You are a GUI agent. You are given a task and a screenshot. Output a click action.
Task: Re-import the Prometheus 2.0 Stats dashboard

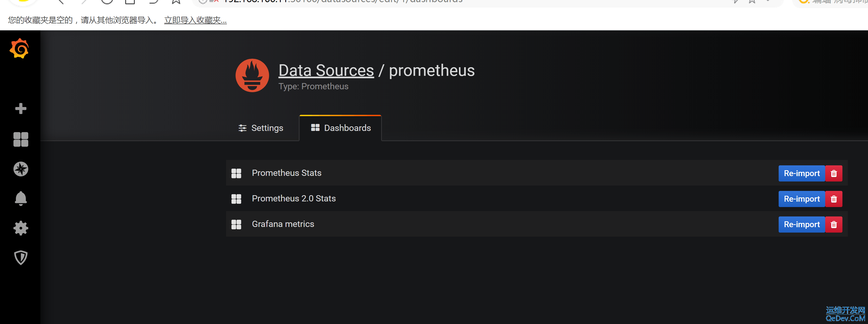click(x=802, y=199)
